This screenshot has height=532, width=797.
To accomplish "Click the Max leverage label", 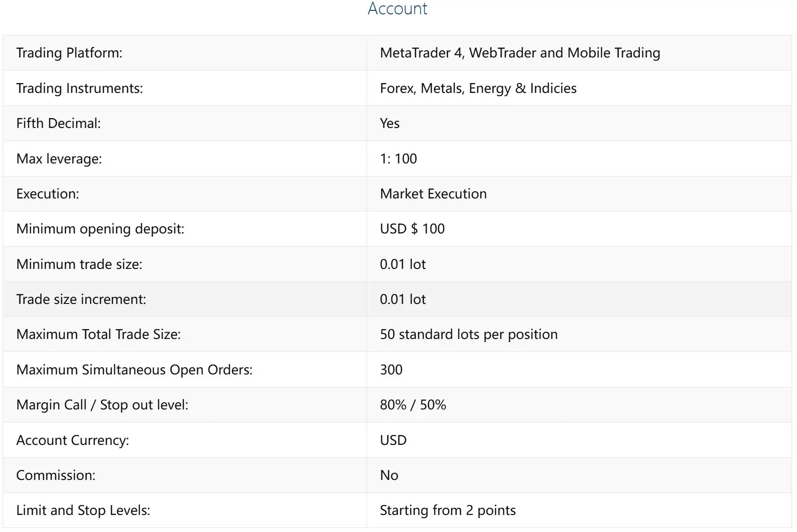I will click(59, 159).
